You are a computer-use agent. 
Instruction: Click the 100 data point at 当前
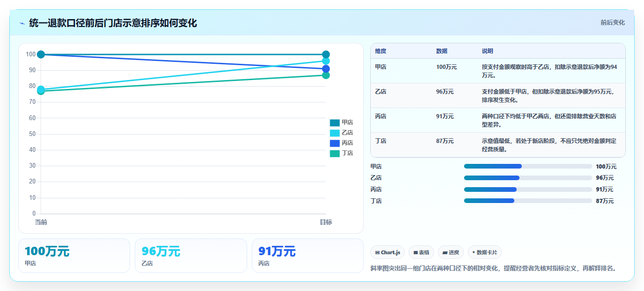[41, 54]
